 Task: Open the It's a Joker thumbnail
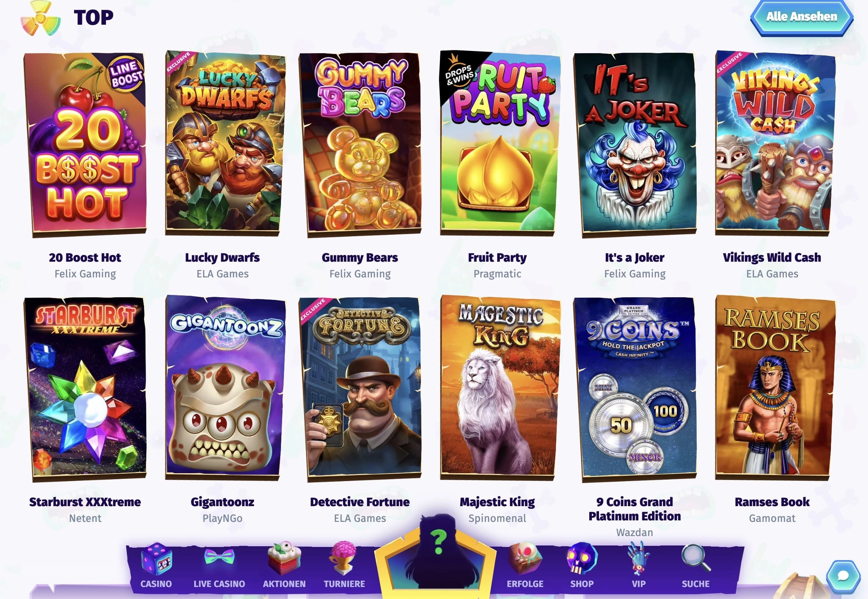[x=635, y=145]
